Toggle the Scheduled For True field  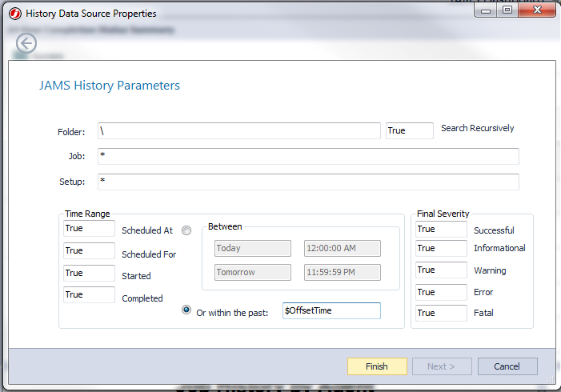pos(89,250)
